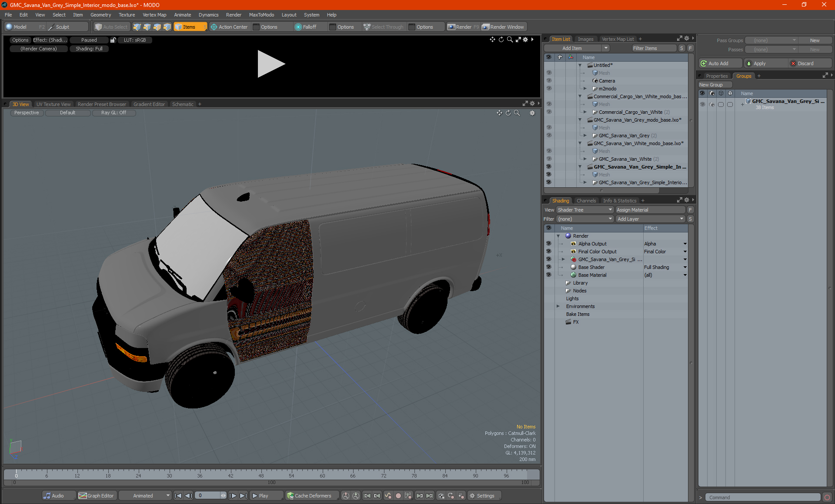Image resolution: width=835 pixels, height=504 pixels.
Task: Click Assign Material button
Action: pyautogui.click(x=650, y=210)
